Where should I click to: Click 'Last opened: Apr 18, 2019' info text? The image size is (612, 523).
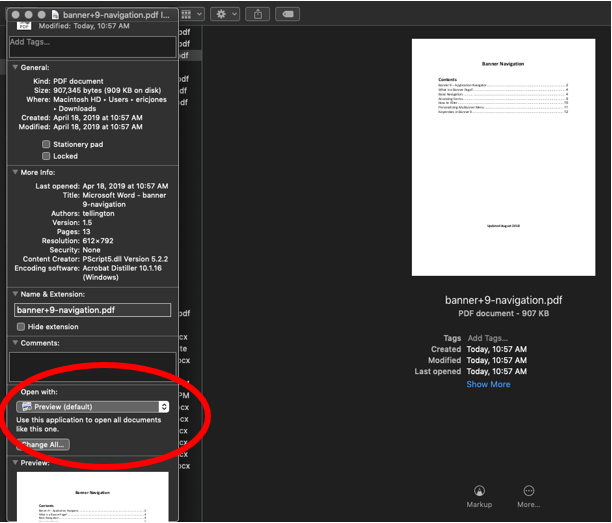tap(102, 186)
